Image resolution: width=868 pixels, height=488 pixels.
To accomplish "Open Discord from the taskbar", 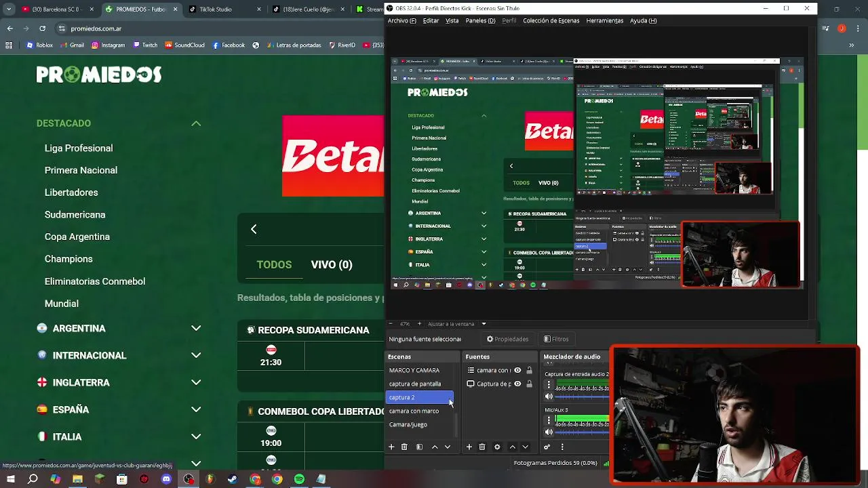I will (166, 479).
